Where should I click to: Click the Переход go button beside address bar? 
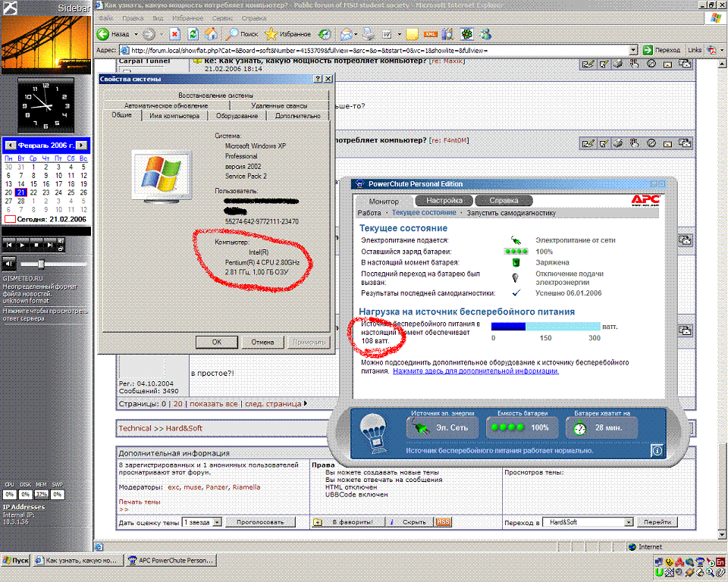(661, 50)
